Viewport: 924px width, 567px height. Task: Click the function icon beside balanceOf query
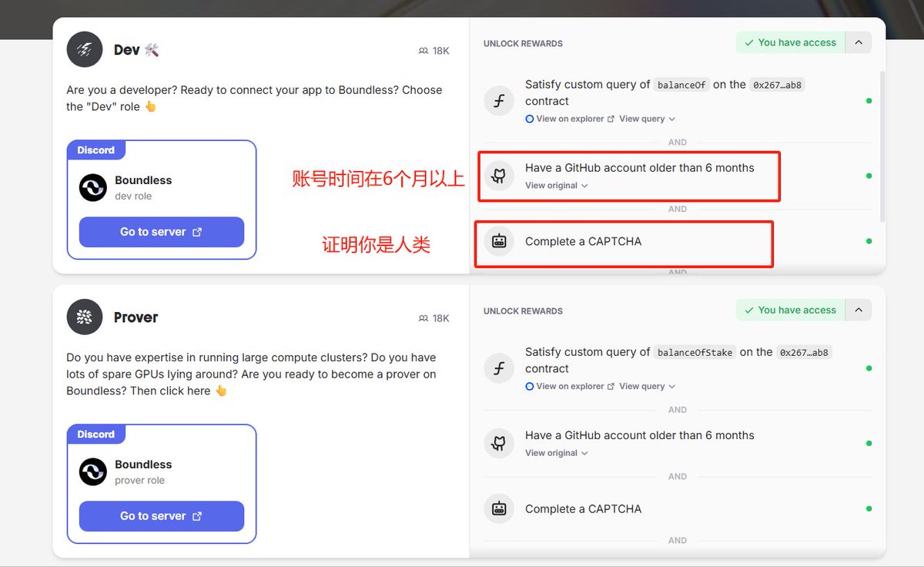(x=499, y=101)
